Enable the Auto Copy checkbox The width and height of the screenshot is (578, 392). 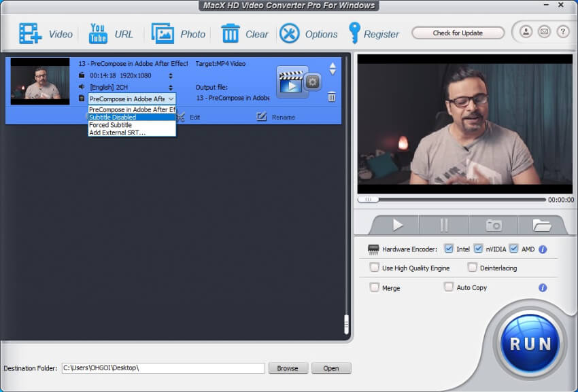pos(448,287)
